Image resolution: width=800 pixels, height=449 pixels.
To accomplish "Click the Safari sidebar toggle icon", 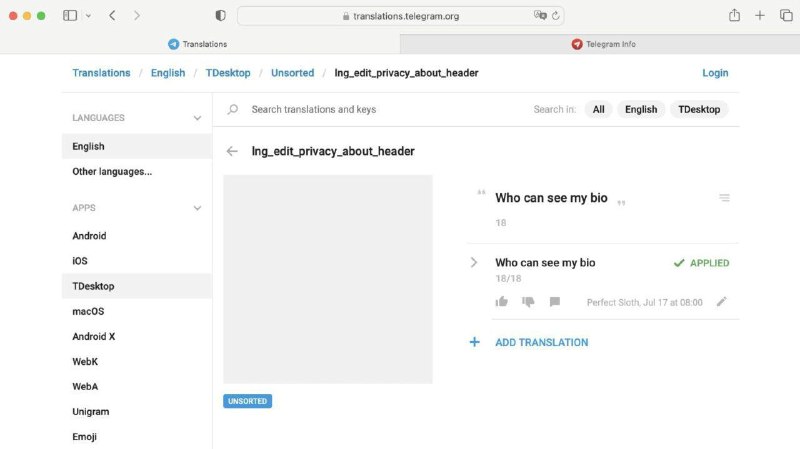I will (70, 15).
